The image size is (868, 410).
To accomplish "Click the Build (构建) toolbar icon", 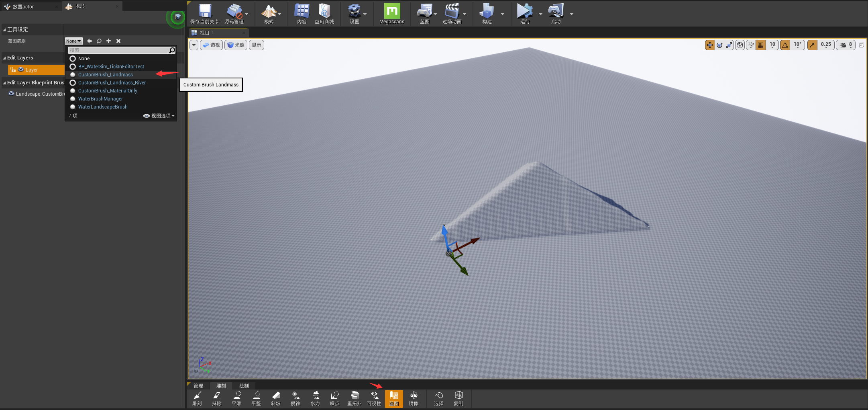I will [487, 14].
